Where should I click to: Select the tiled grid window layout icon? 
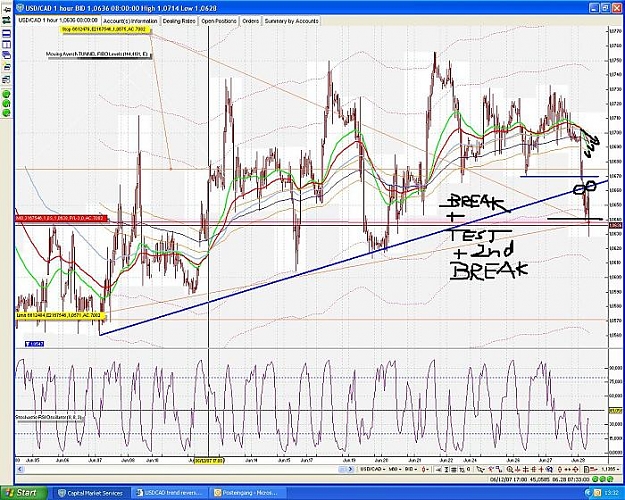[x=6, y=44]
